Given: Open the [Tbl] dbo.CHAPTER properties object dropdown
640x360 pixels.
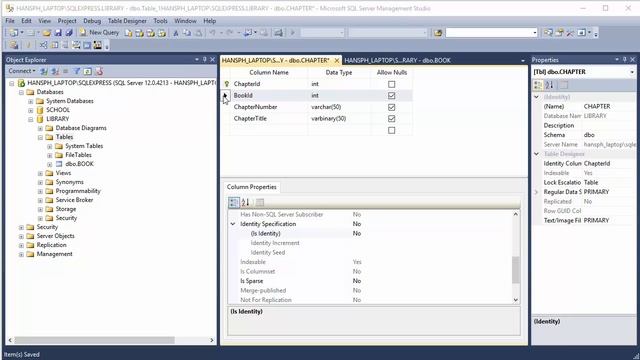Looking at the screenshot, I should pos(632,72).
